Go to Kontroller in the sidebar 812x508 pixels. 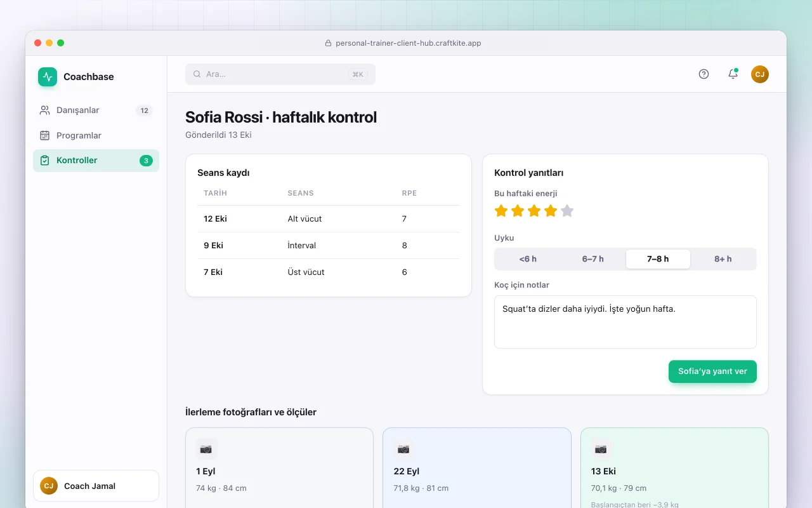(x=96, y=161)
